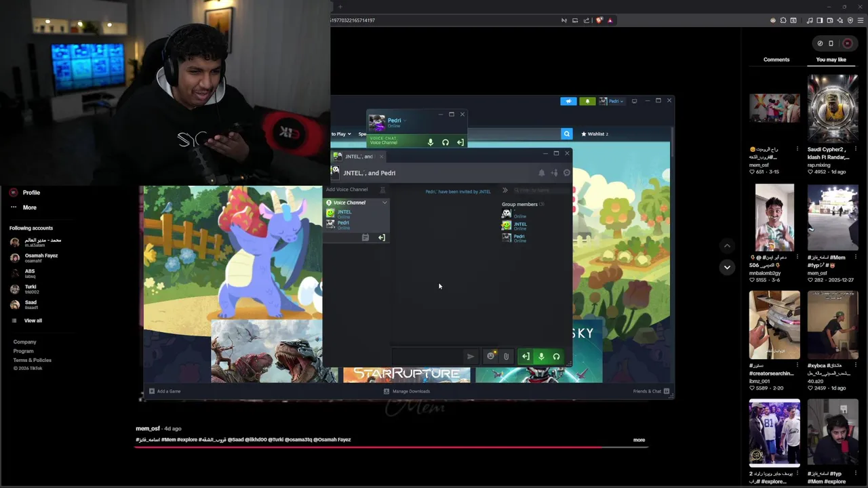The width and height of the screenshot is (868, 488).
Task: Open Steam announcements megaphone button
Action: [568, 101]
